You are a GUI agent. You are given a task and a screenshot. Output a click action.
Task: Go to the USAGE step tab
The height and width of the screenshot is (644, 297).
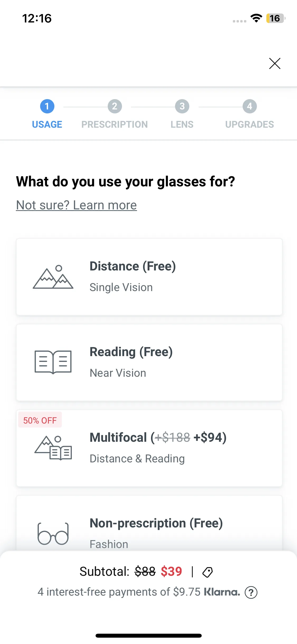point(47,124)
